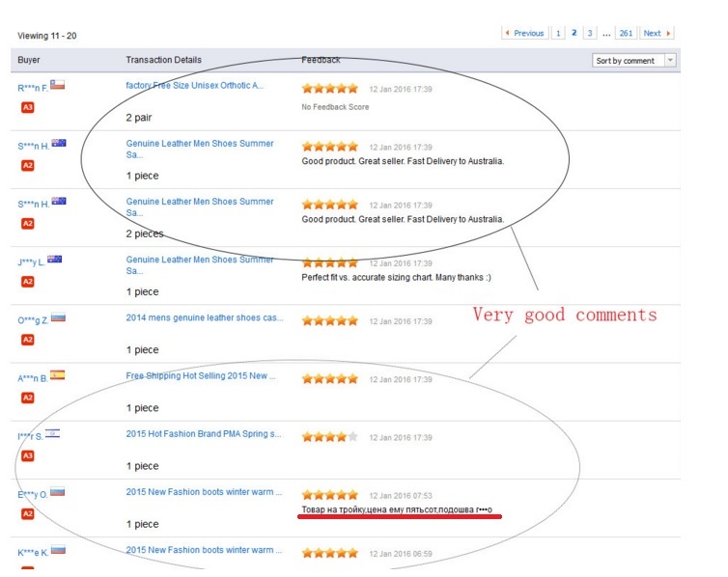Select page 3 in pagination
Viewport: 728px width, 577px height.
click(x=590, y=33)
